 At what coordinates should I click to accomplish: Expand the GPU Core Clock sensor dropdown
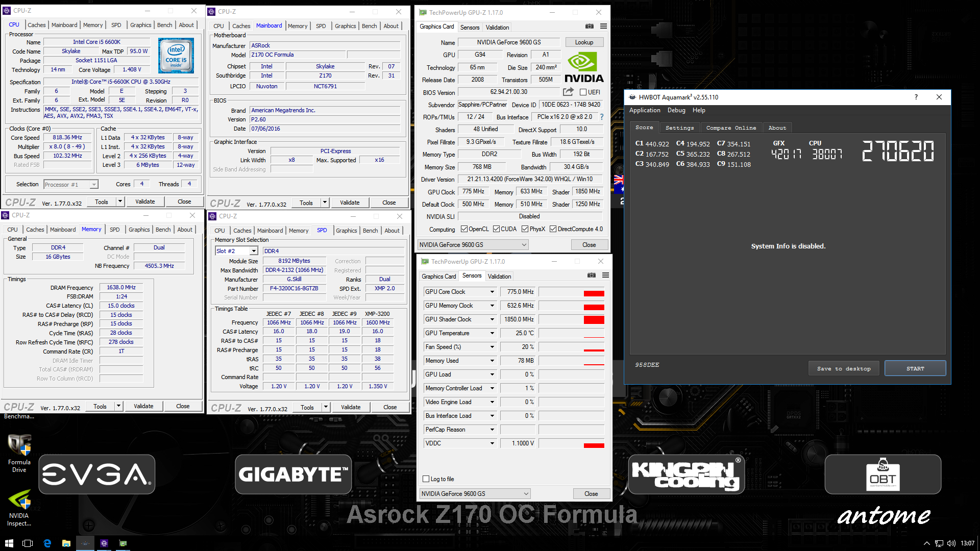(x=492, y=292)
